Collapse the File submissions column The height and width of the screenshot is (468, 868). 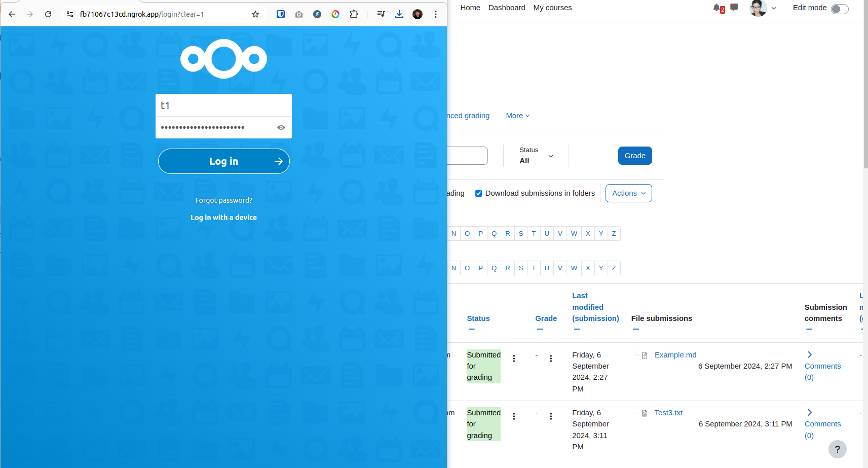tap(636, 330)
